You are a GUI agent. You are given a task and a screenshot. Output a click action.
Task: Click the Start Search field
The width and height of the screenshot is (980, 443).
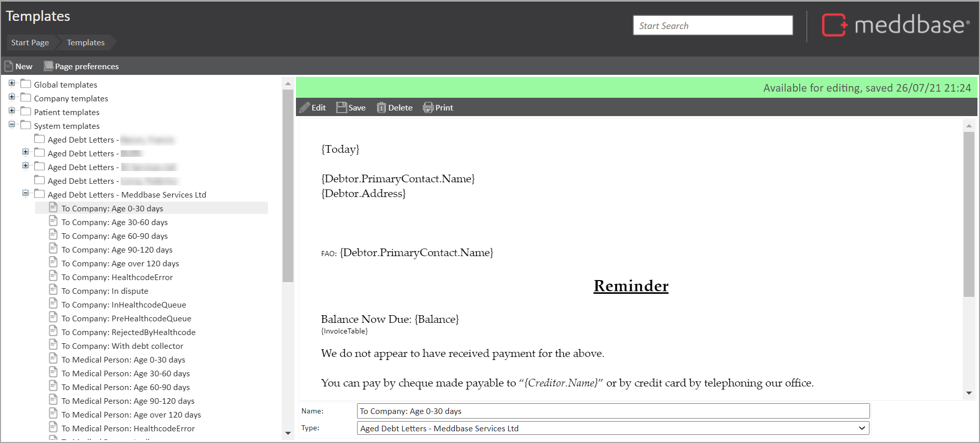pyautogui.click(x=712, y=25)
